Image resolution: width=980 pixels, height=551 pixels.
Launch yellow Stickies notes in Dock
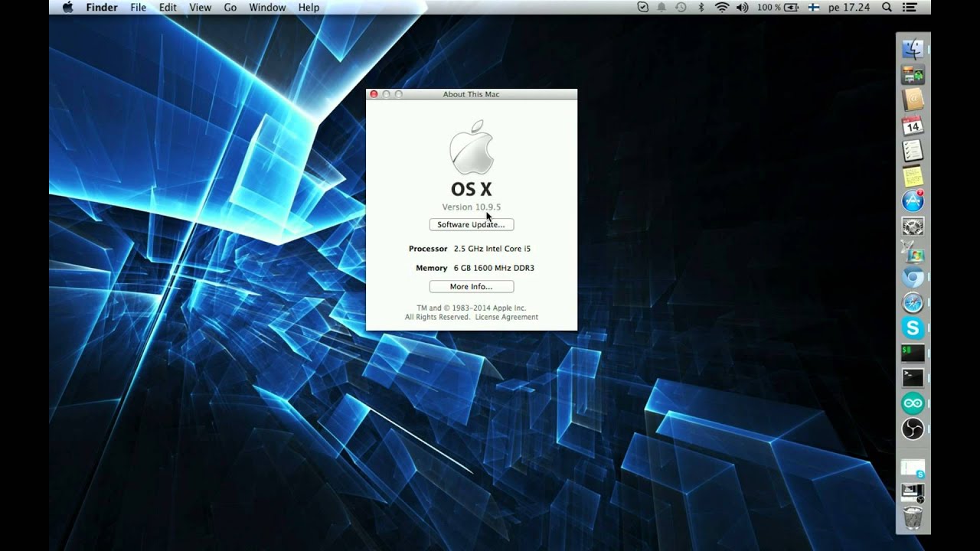click(913, 176)
